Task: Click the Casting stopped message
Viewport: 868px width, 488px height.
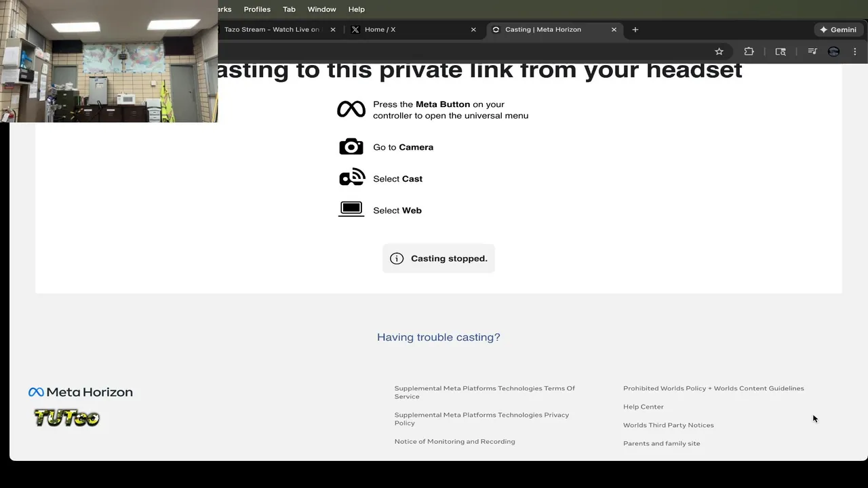Action: [x=439, y=258]
